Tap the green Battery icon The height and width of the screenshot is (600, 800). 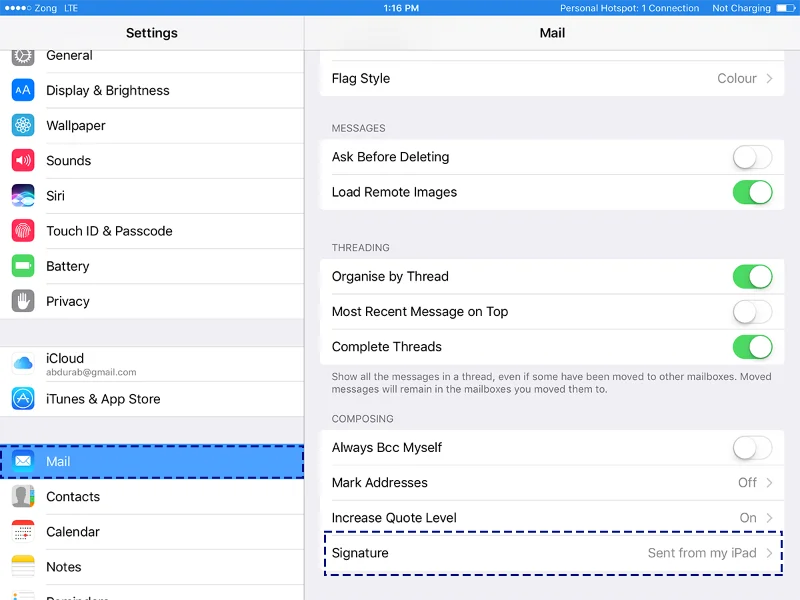click(23, 266)
